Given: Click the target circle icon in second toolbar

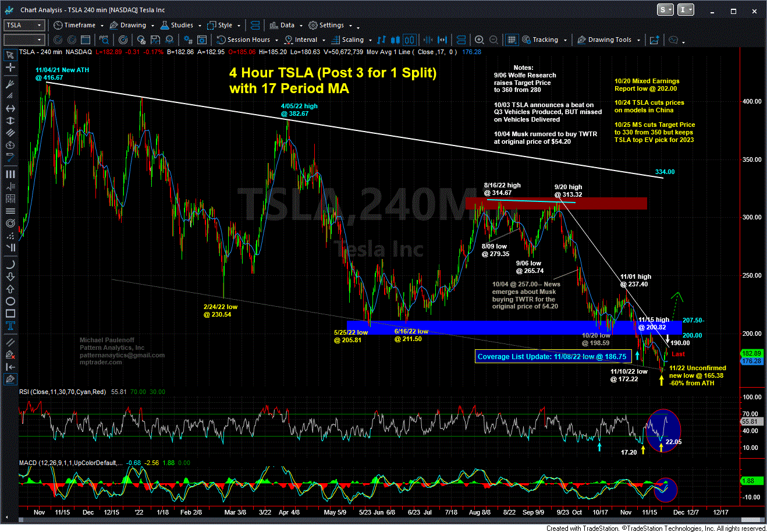Looking at the screenshot, I should click(x=123, y=40).
